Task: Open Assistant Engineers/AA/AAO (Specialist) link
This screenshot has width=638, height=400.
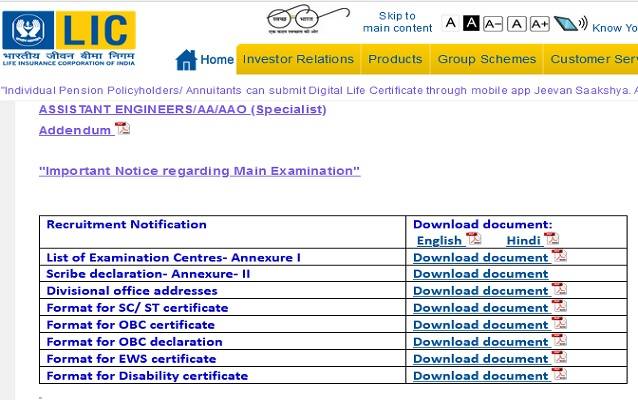Action: [183, 109]
